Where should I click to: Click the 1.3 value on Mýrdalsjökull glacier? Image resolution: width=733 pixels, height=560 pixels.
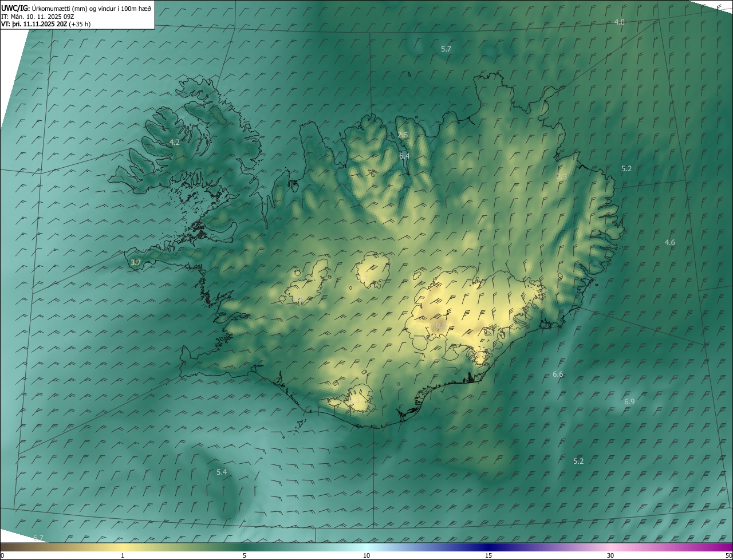pyautogui.click(x=356, y=401)
